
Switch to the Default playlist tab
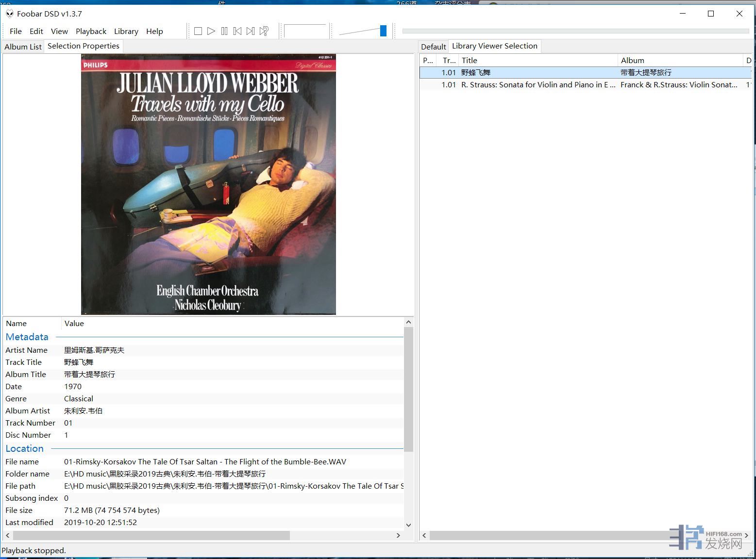coord(433,47)
